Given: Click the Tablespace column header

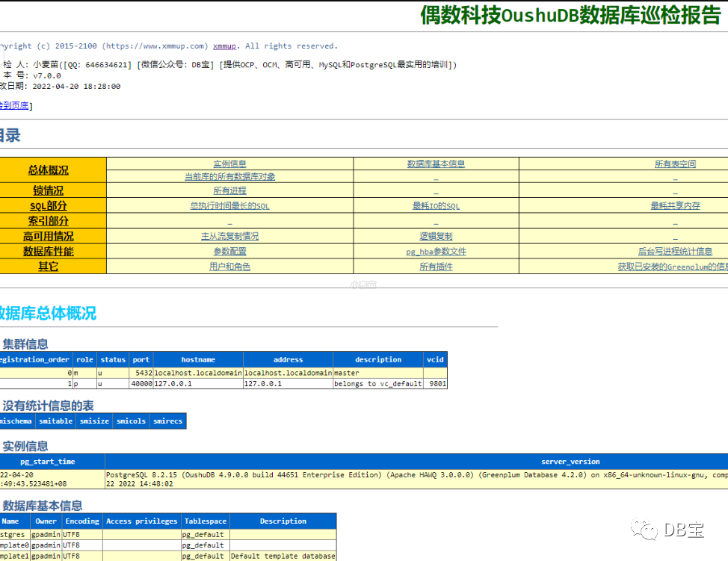Looking at the screenshot, I should point(206,521).
